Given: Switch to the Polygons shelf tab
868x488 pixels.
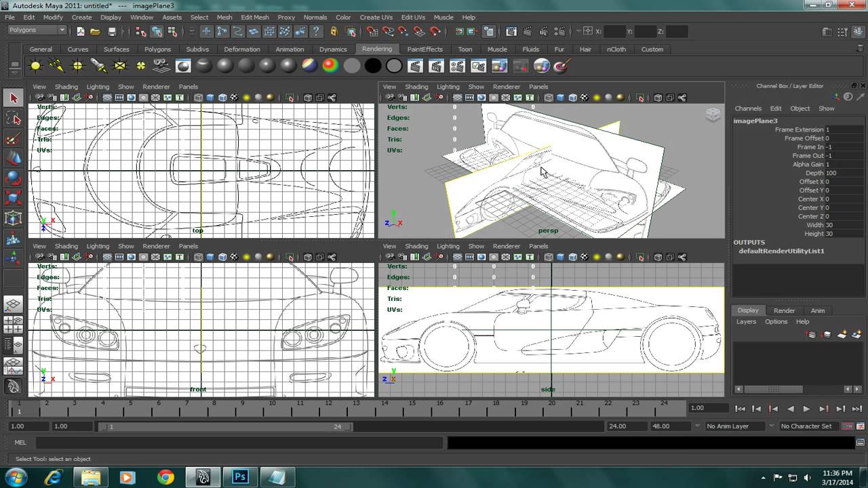Looking at the screenshot, I should pyautogui.click(x=157, y=49).
